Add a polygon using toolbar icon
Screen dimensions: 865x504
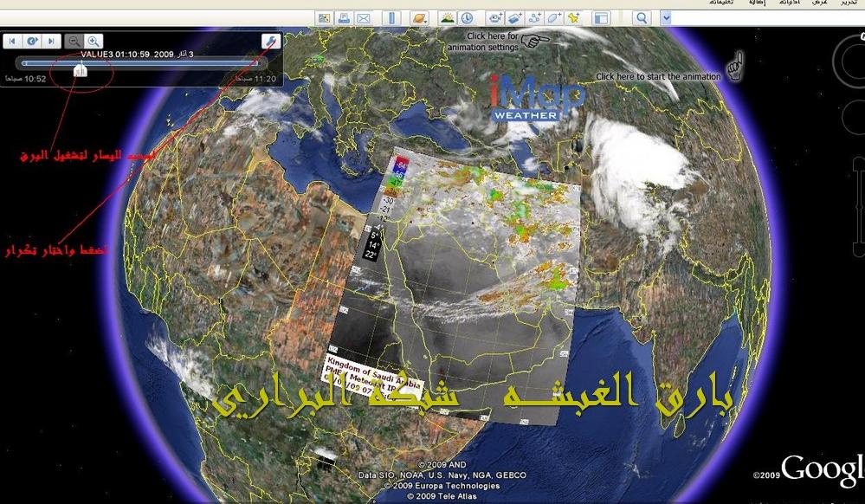tap(554, 18)
